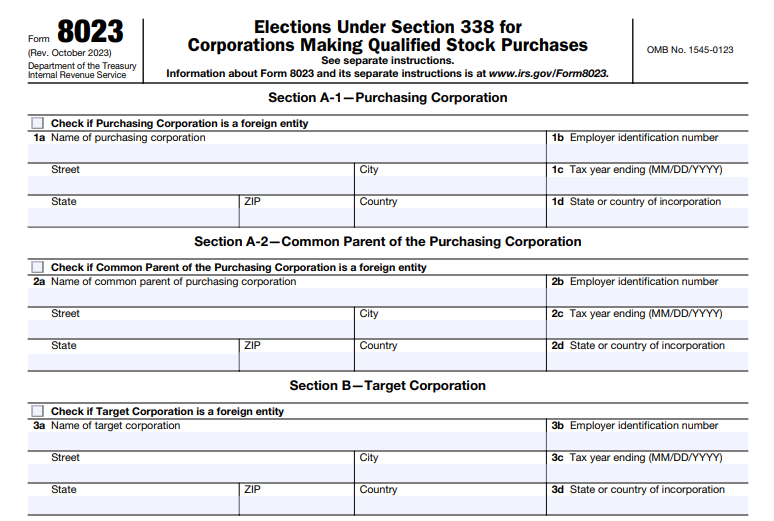This screenshot has height=521, width=774.
Task: Click name of common parent field
Action: [288, 297]
